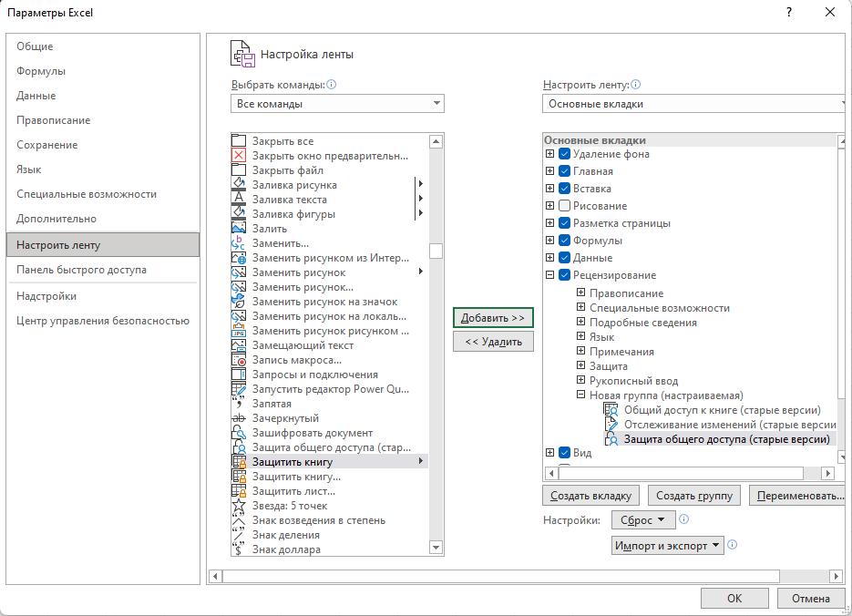Screen dimensions: 852x616
Task: Open the 'Сброс' dropdown button
Action: pos(643,519)
